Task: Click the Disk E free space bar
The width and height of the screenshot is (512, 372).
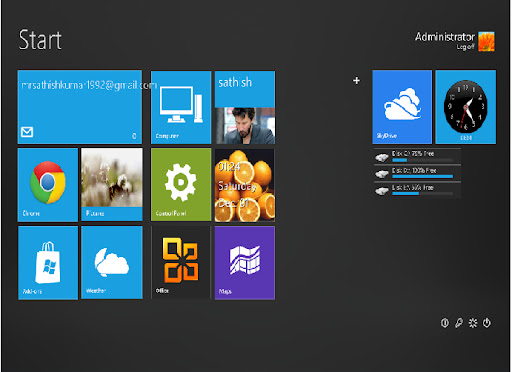Action: [423, 194]
